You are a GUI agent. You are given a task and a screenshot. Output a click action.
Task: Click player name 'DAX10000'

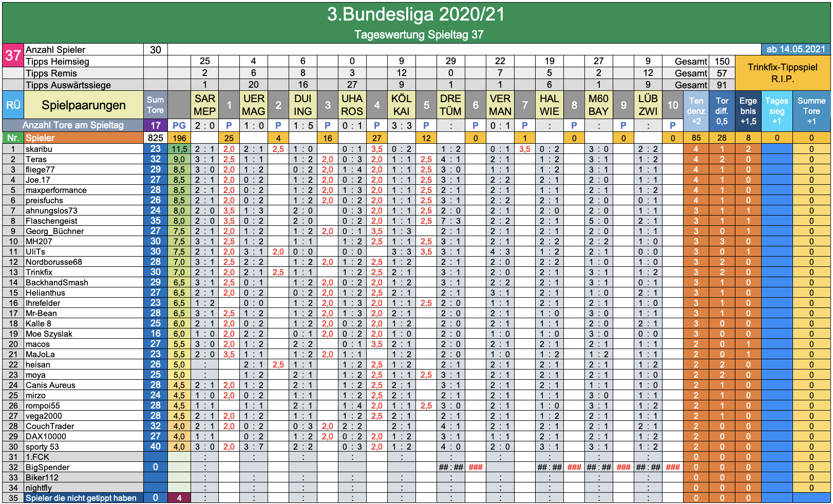(46, 436)
